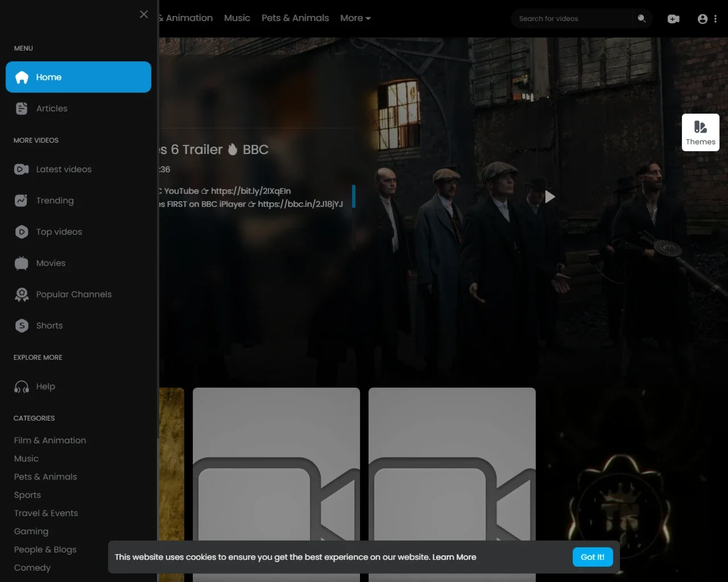The width and height of the screenshot is (728, 582).
Task: Play the featured trailer video
Action: (x=550, y=197)
